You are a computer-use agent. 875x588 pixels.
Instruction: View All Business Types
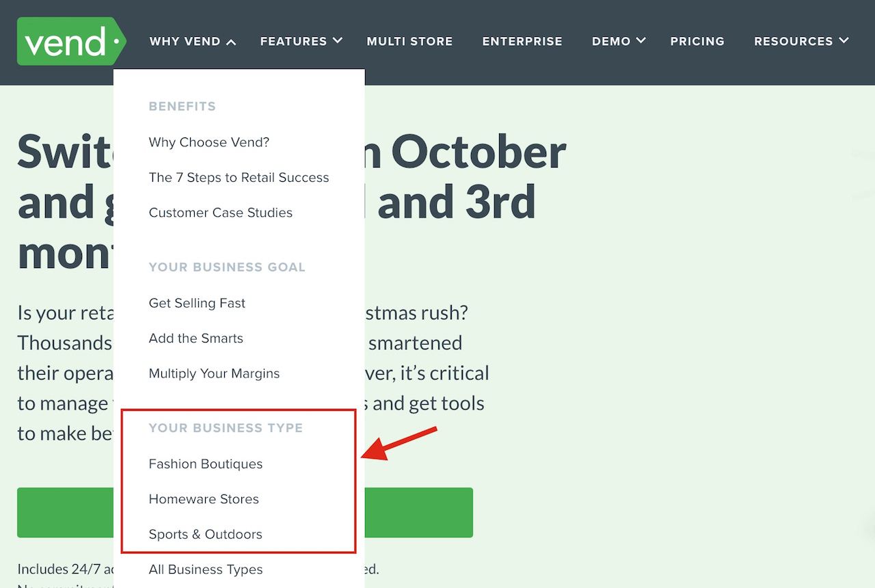point(206,570)
